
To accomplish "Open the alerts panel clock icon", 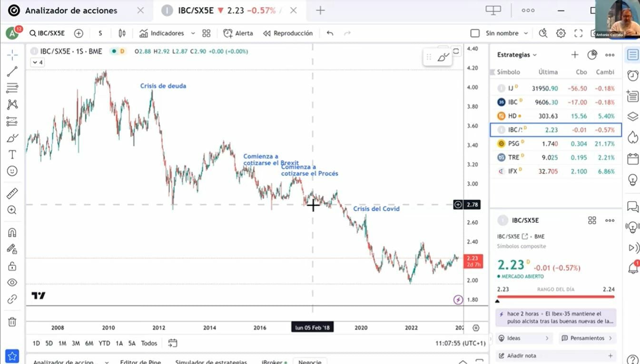I will point(632,75).
